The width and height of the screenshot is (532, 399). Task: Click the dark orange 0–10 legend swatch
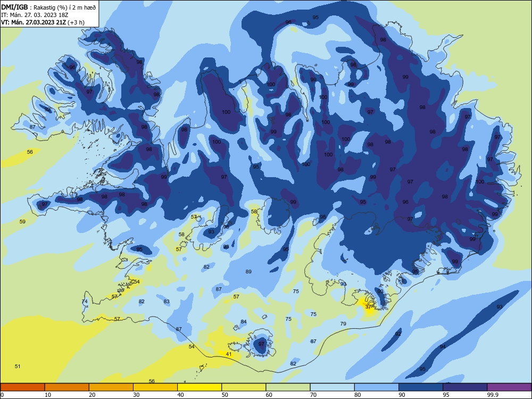22,387
